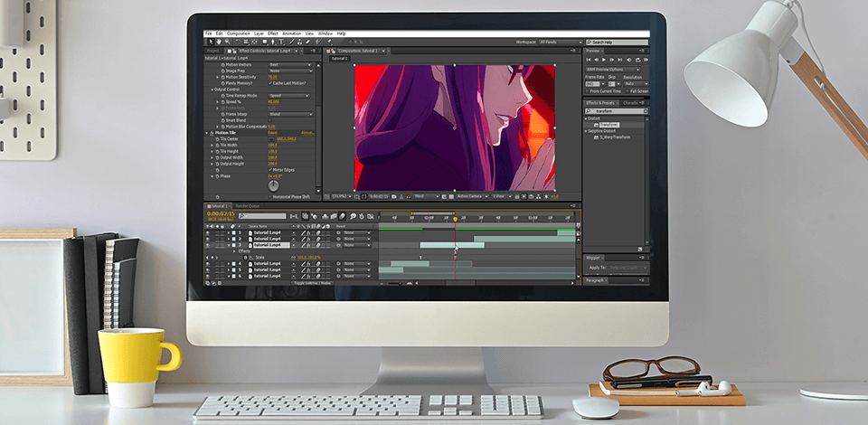Open the Active Camera view dropdown
Image resolution: width=868 pixels, height=425 pixels.
(472, 196)
